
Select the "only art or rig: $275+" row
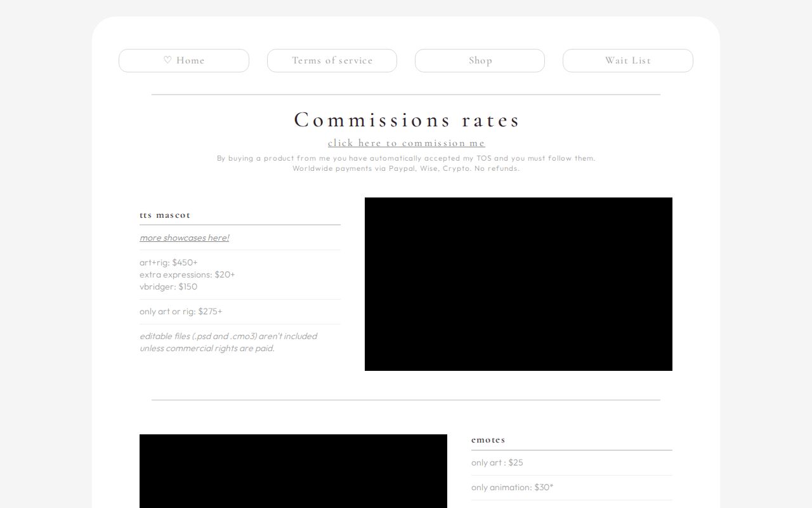point(181,311)
